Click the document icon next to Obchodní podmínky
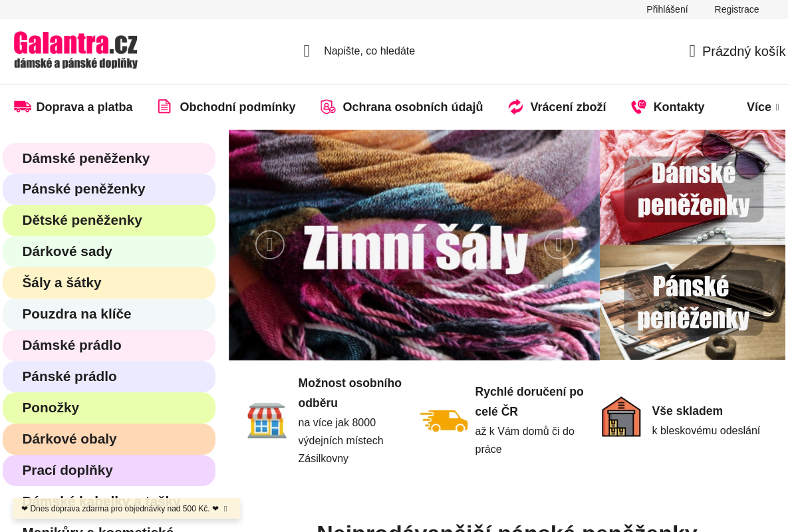This screenshot has width=798, height=532. (x=163, y=106)
